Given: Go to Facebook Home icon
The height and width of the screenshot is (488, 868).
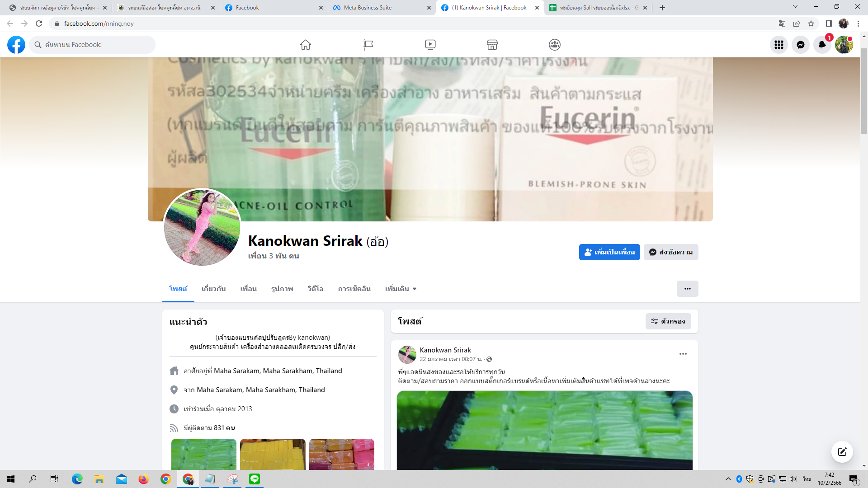Looking at the screenshot, I should [x=306, y=45].
